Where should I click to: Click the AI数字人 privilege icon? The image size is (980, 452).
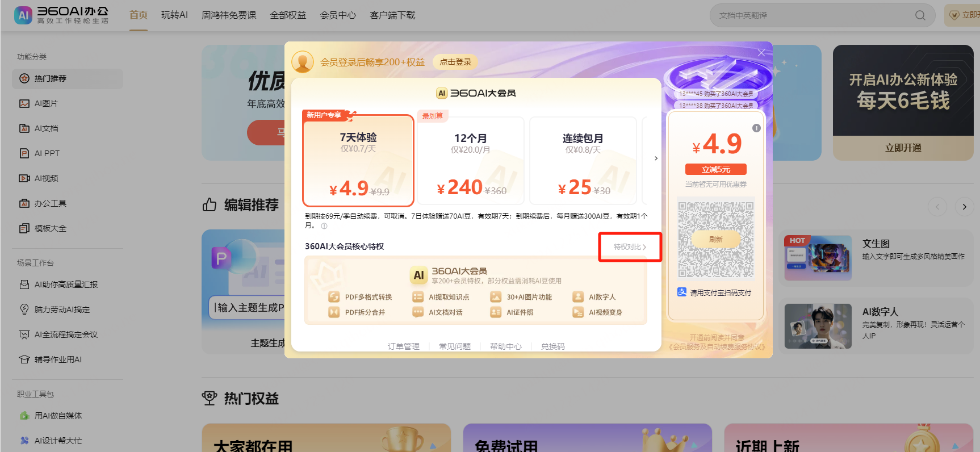pyautogui.click(x=578, y=297)
